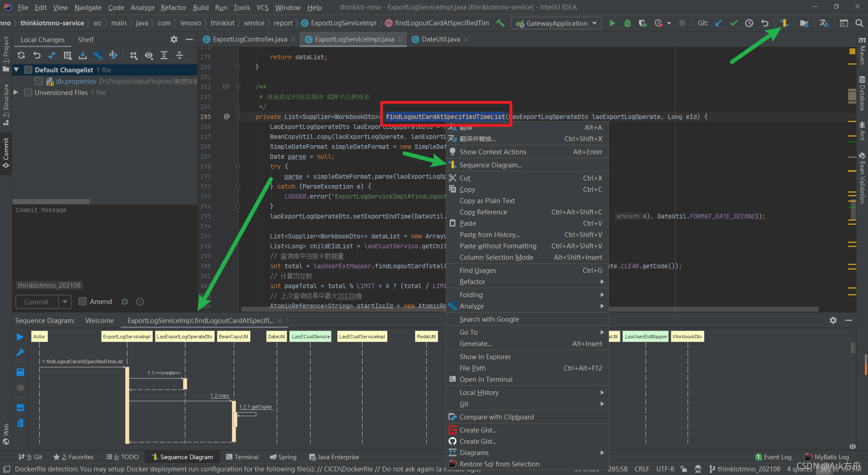
Task: Collapse the Default Changelist node
Action: pos(16,70)
